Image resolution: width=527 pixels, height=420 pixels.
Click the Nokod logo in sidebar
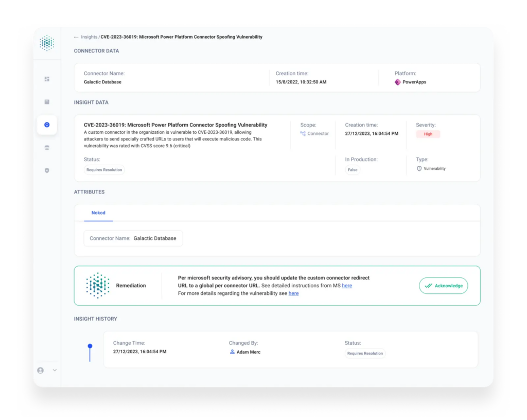(47, 43)
